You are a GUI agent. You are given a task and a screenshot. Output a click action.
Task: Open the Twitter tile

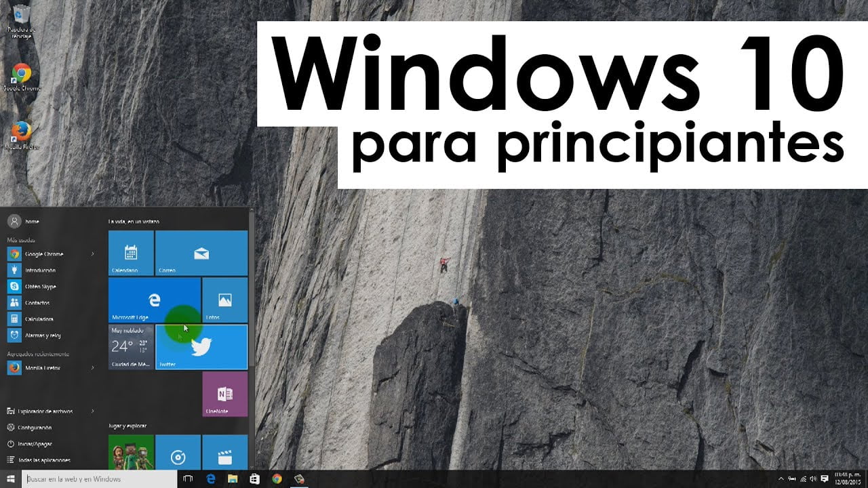(x=201, y=346)
